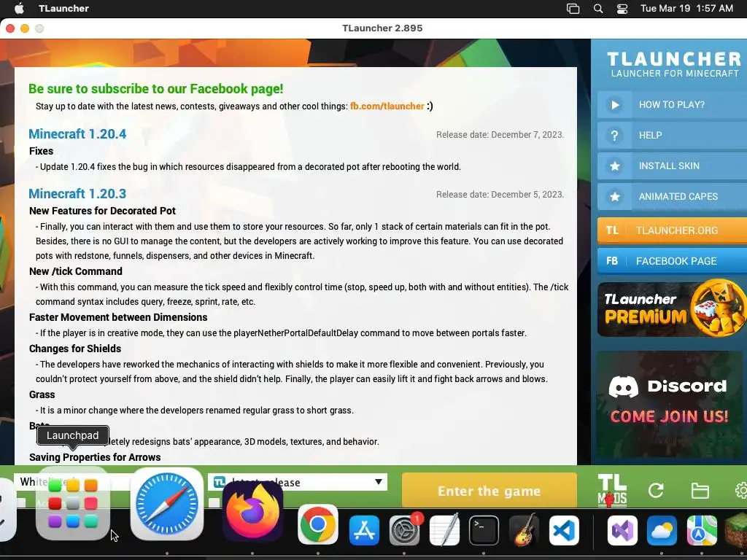
Task: Launch GarageBand from the Dock
Action: tap(524, 530)
